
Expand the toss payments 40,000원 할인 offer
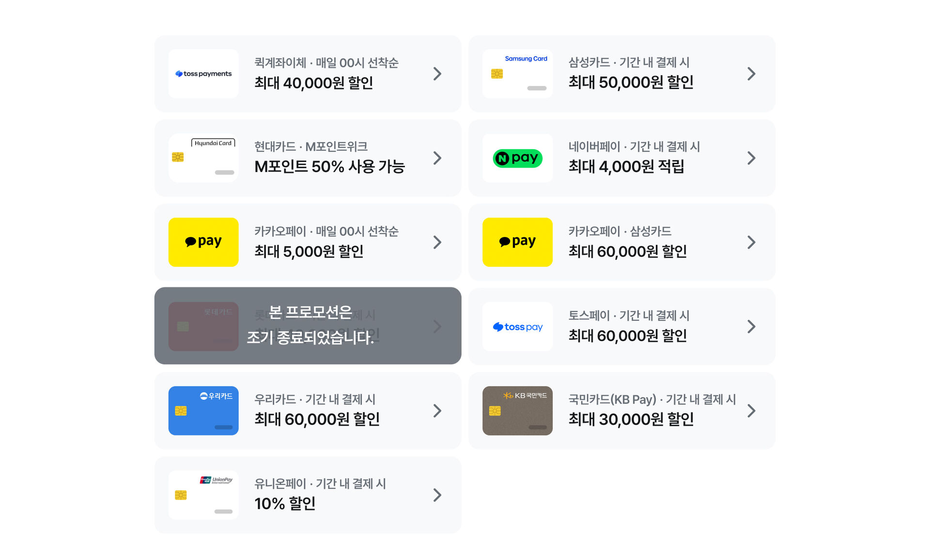(308, 74)
